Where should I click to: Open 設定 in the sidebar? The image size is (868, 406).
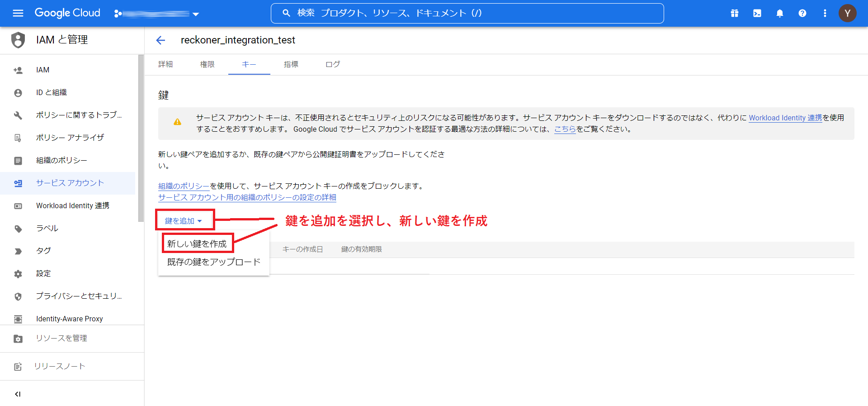pyautogui.click(x=68, y=274)
